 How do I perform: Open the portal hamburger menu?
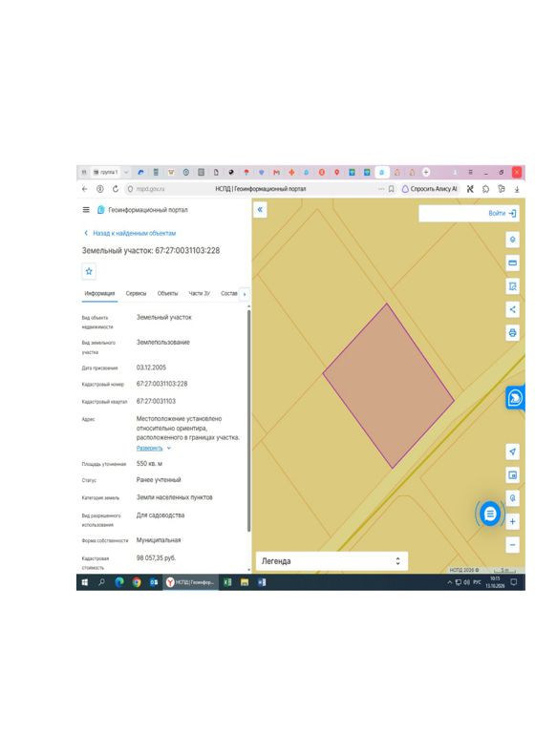(x=86, y=210)
